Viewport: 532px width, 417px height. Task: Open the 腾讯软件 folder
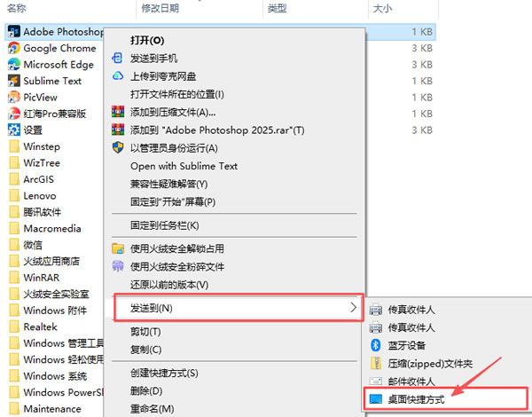[x=45, y=212]
